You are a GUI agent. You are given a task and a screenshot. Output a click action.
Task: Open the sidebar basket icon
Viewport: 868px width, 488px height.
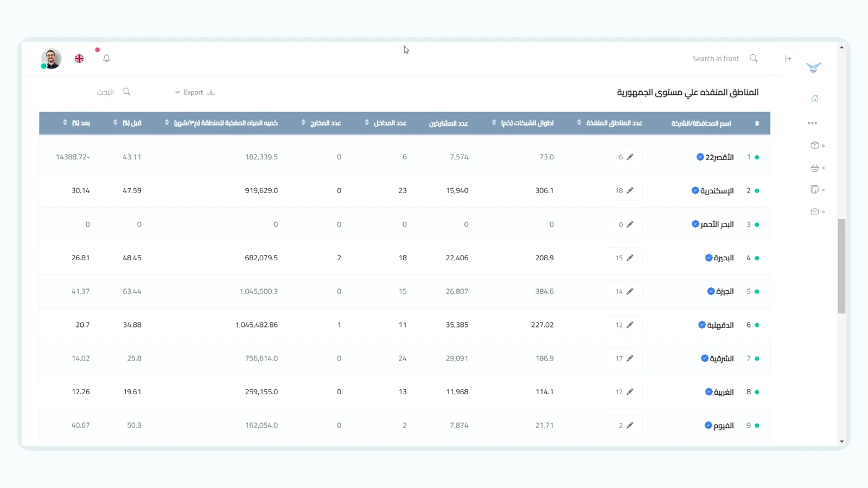point(815,168)
